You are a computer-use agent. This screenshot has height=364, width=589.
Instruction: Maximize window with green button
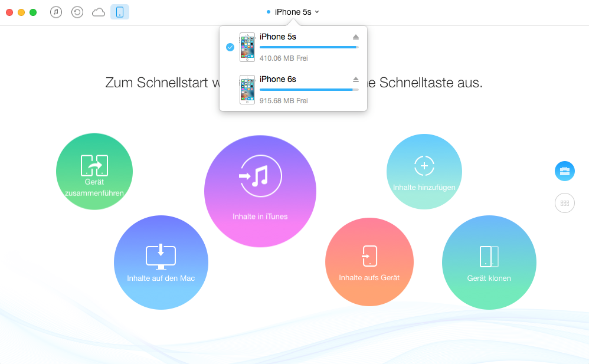tap(33, 12)
